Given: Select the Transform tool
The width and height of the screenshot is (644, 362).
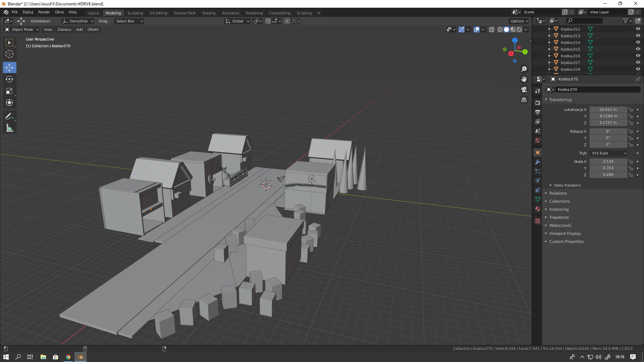Looking at the screenshot, I should [9, 103].
